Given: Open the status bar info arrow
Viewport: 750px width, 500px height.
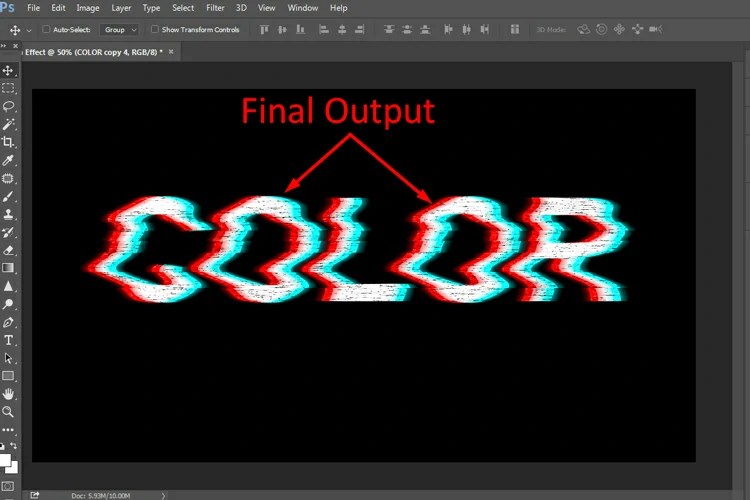Looking at the screenshot, I should [163, 496].
